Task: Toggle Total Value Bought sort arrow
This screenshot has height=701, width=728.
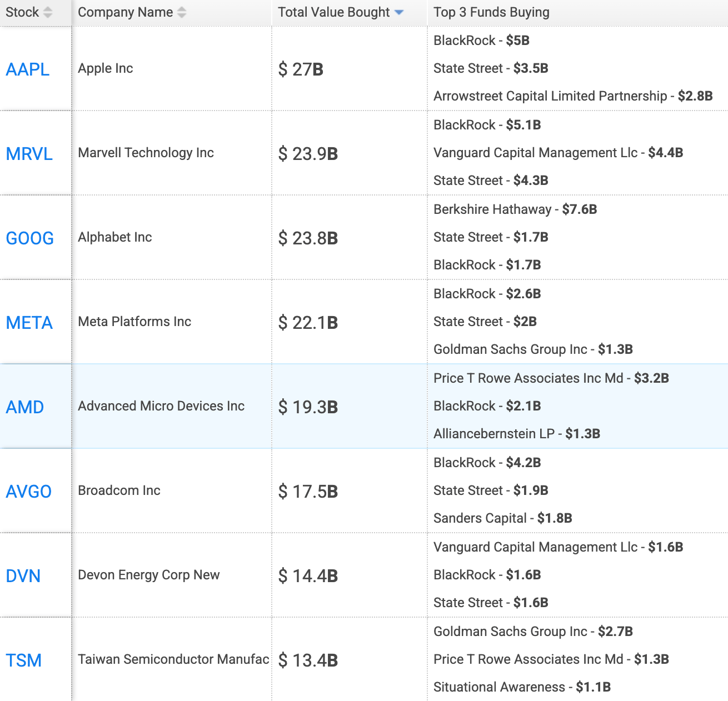Action: [x=398, y=12]
